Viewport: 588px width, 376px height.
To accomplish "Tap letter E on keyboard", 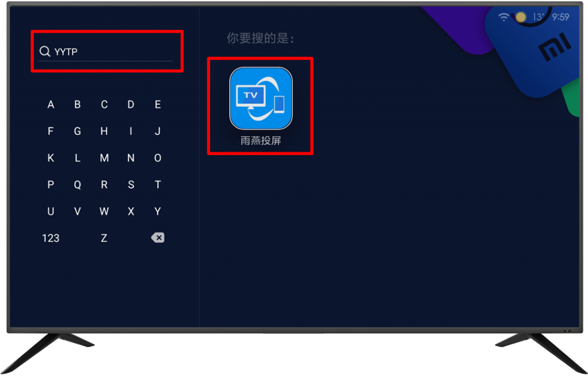I will coord(158,104).
